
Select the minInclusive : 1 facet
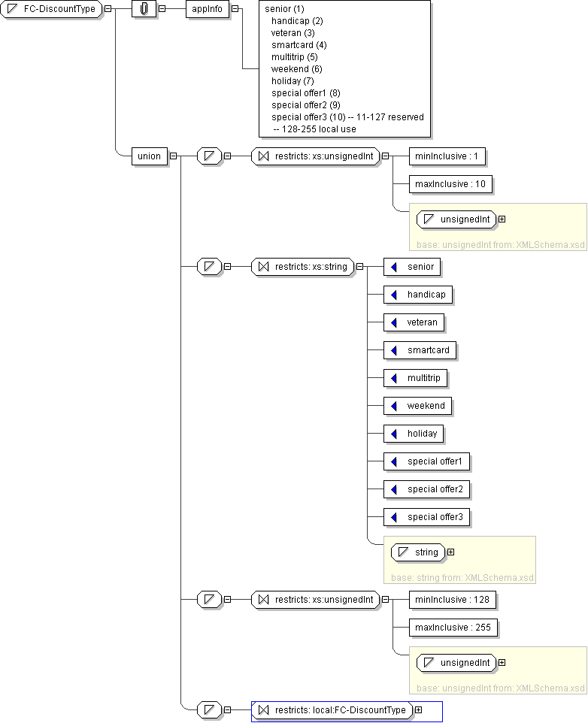point(447,156)
